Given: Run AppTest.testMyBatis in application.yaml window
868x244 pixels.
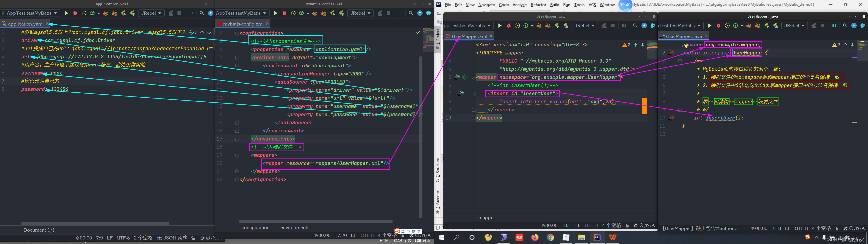Looking at the screenshot, I should (66, 13).
